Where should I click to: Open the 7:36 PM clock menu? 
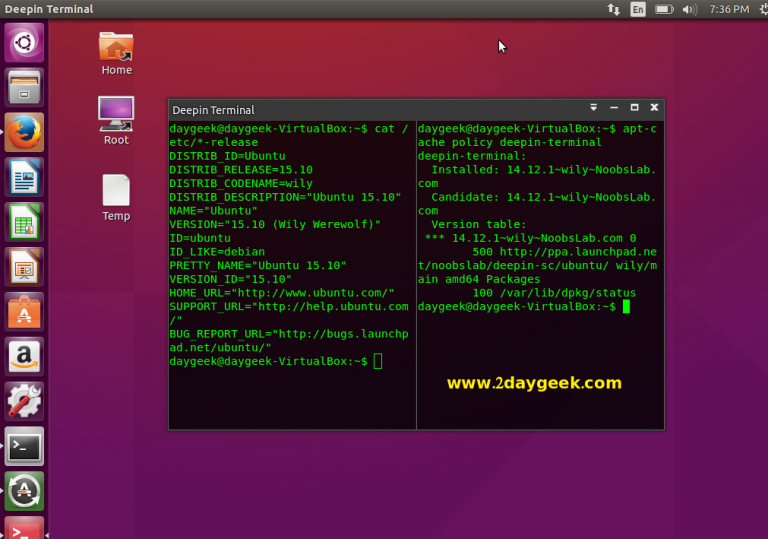[x=729, y=9]
